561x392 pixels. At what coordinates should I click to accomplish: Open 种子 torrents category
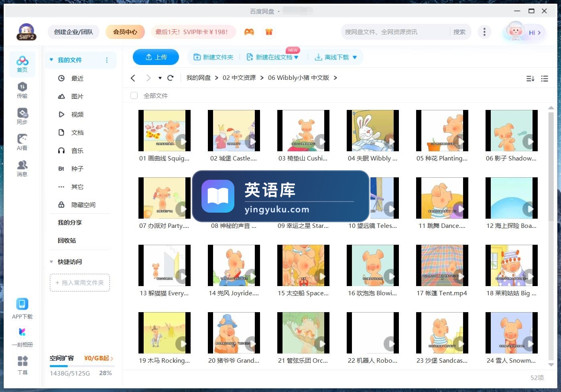tap(77, 169)
